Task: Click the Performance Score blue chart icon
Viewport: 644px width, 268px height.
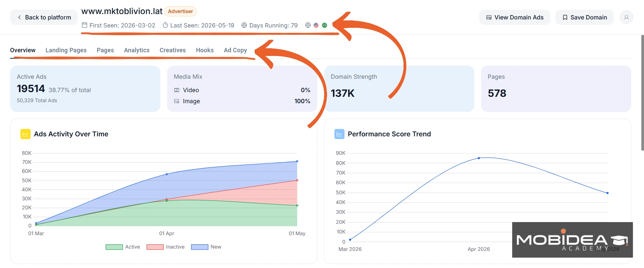Action: 339,134
